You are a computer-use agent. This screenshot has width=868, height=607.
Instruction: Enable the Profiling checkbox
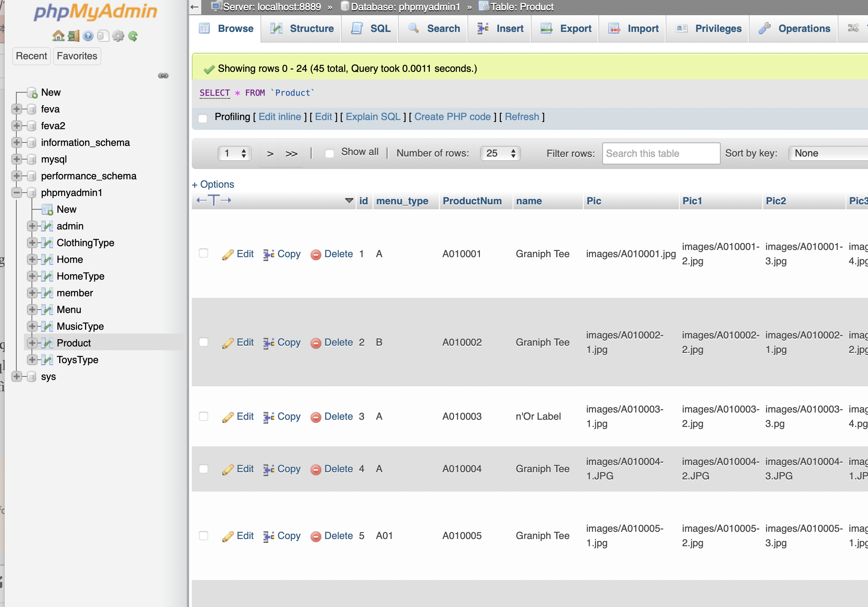pyautogui.click(x=203, y=119)
